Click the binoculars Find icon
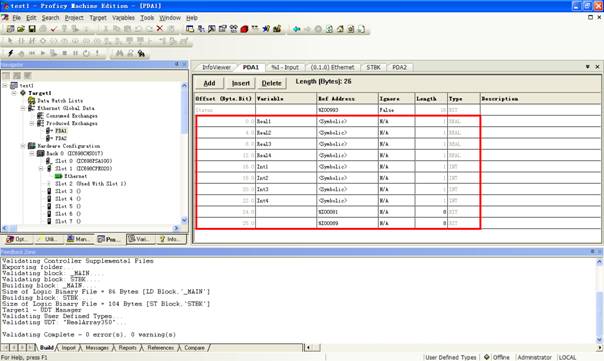The height and width of the screenshot is (361, 604). coord(119,53)
